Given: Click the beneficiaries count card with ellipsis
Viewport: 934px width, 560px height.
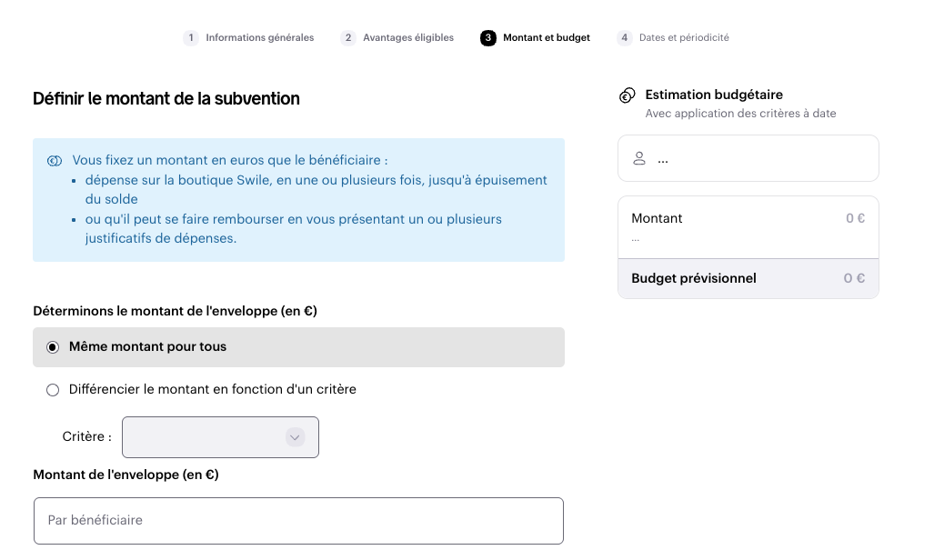Looking at the screenshot, I should [748, 158].
